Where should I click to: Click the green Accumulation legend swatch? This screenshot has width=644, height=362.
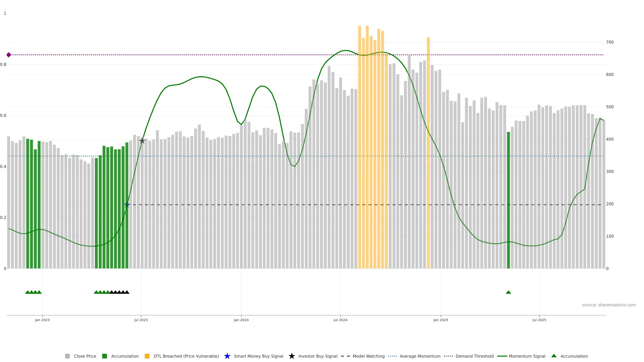104,356
